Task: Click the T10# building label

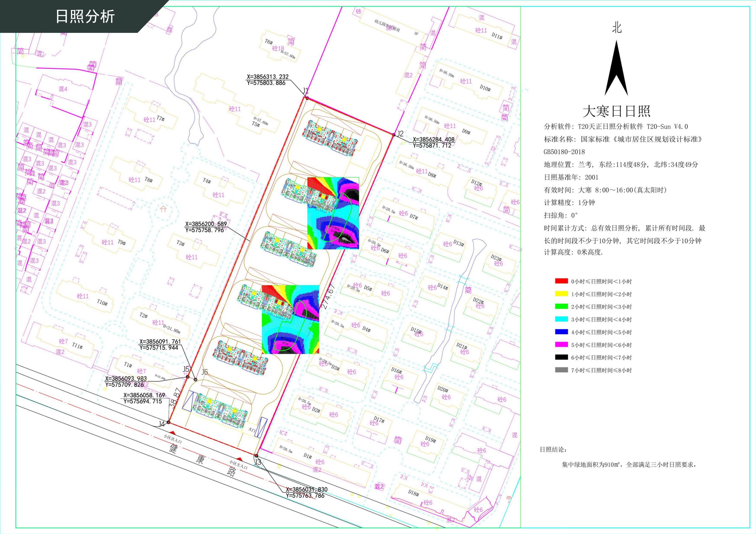Action: click(102, 302)
